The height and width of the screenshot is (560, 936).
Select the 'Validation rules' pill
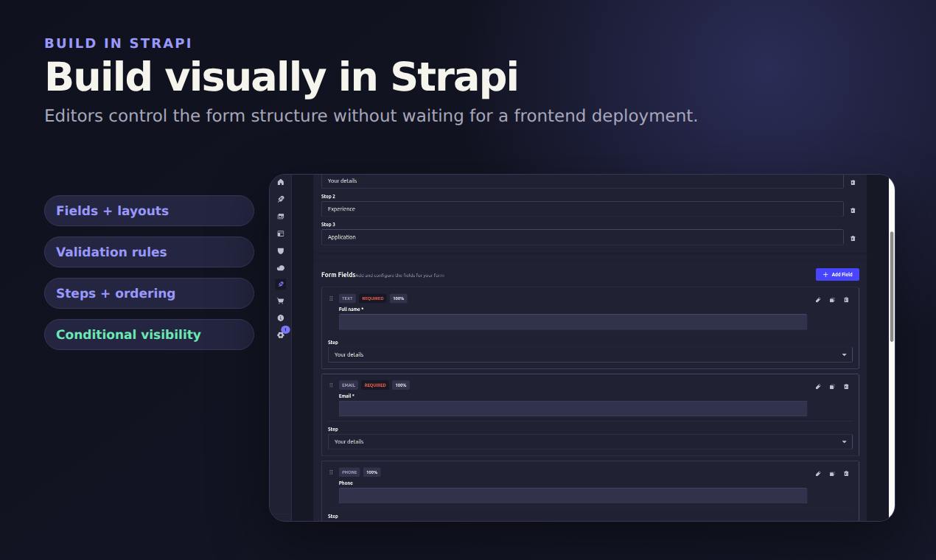click(x=149, y=252)
